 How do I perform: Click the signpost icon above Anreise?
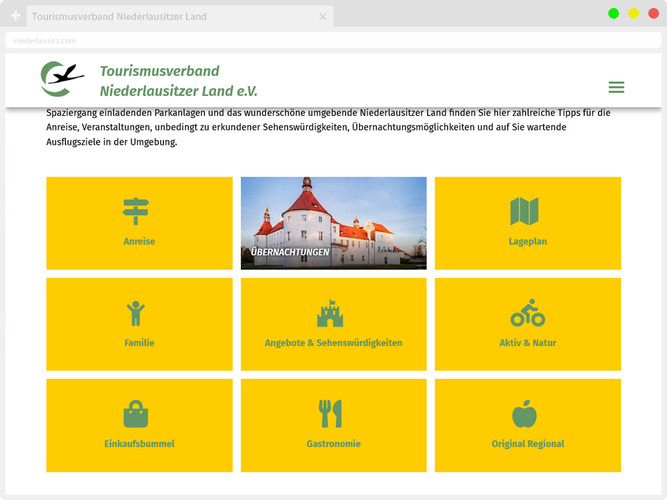coord(136,211)
